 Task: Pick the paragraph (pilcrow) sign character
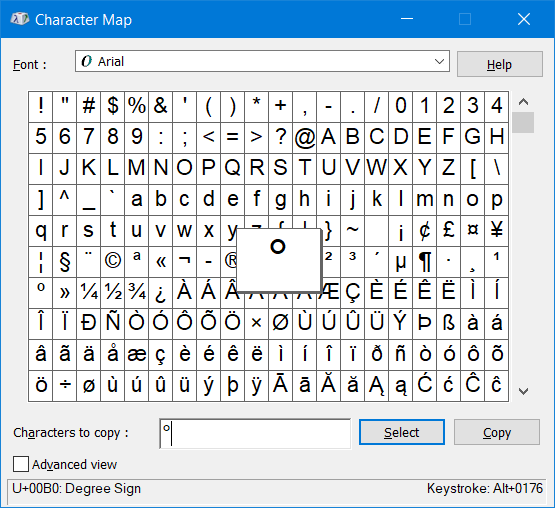point(425,262)
